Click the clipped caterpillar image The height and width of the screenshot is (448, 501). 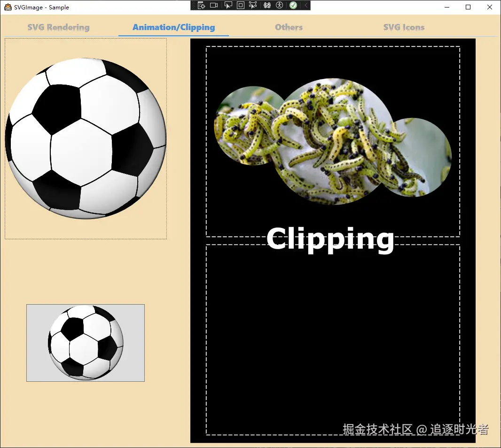click(x=333, y=141)
